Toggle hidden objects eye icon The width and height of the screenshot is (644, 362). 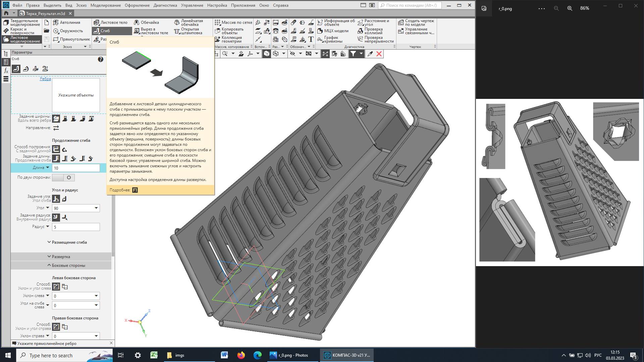coord(292,54)
